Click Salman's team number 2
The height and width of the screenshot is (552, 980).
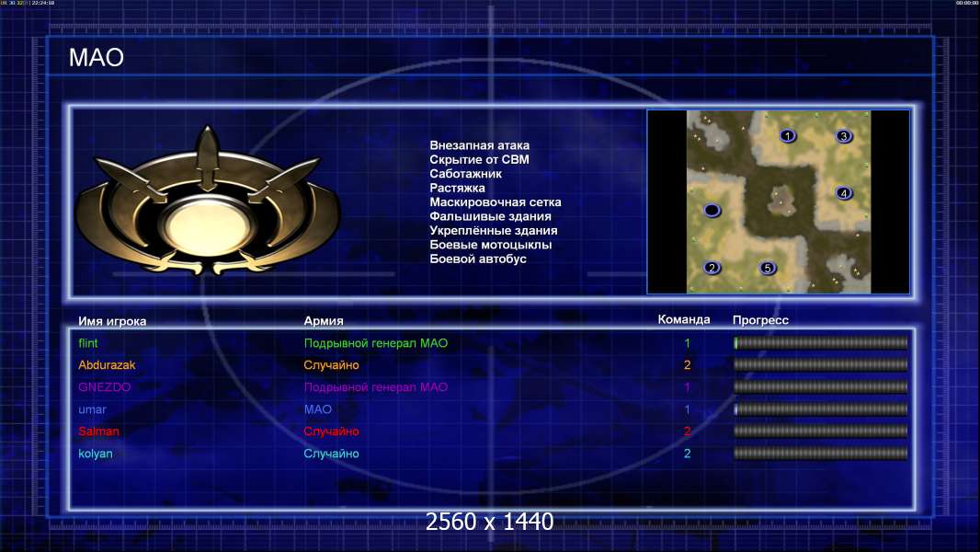(687, 431)
